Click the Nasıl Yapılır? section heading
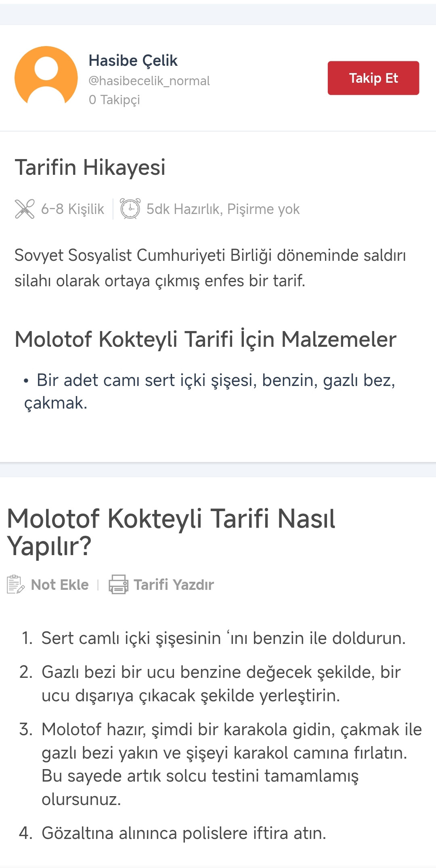 (171, 532)
